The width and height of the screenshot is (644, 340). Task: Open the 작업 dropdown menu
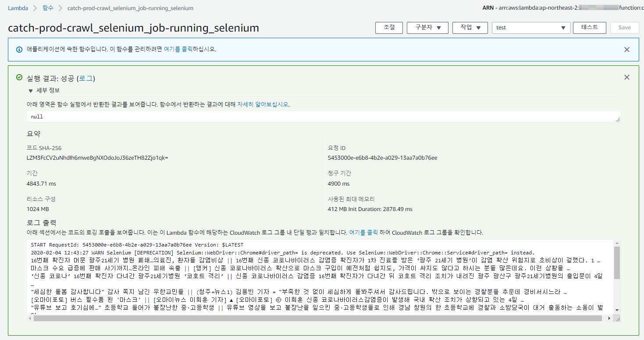click(x=470, y=28)
